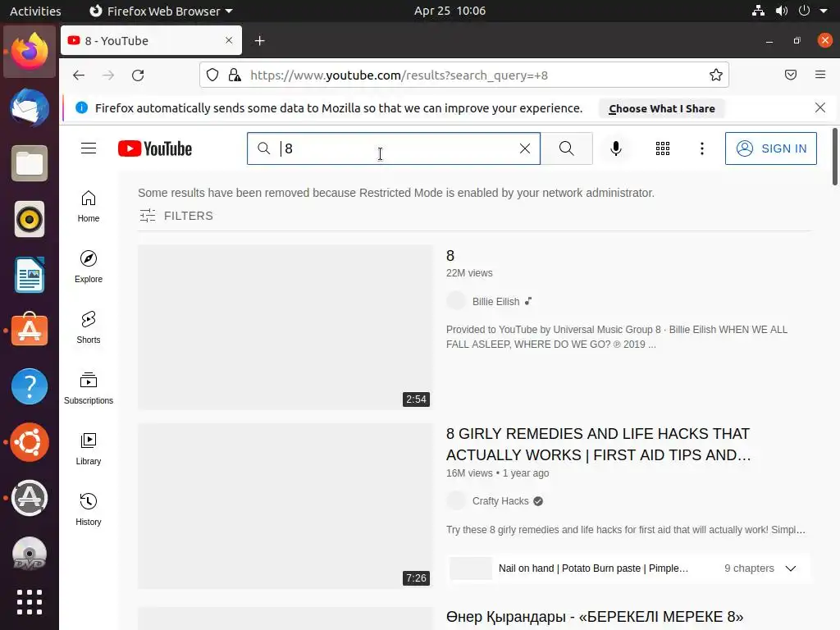Open the Activities overview

35,11
